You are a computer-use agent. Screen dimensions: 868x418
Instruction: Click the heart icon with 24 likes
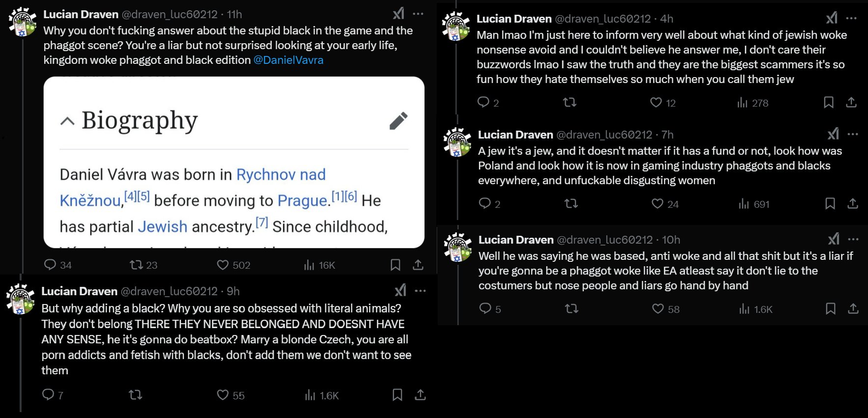click(x=658, y=203)
